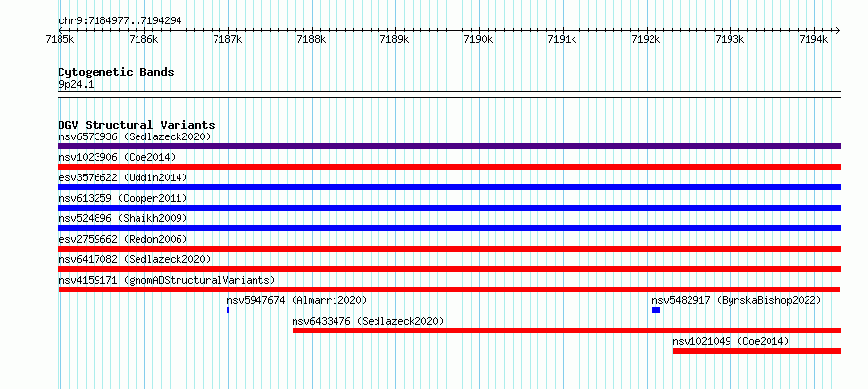This screenshot has height=389, width=868.
Task: Select the red nsv6433476 variant bar
Action: coord(567,331)
